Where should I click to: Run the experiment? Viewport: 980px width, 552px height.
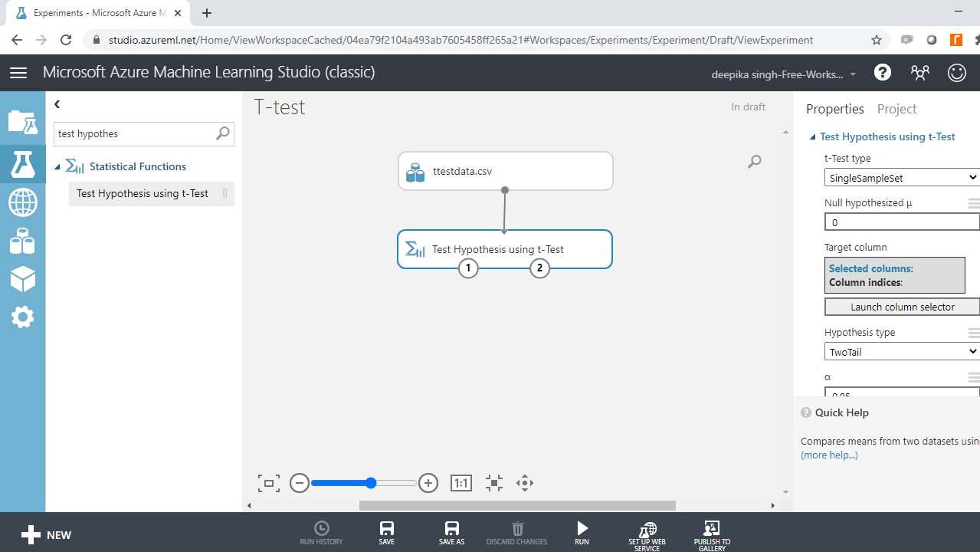pyautogui.click(x=582, y=534)
